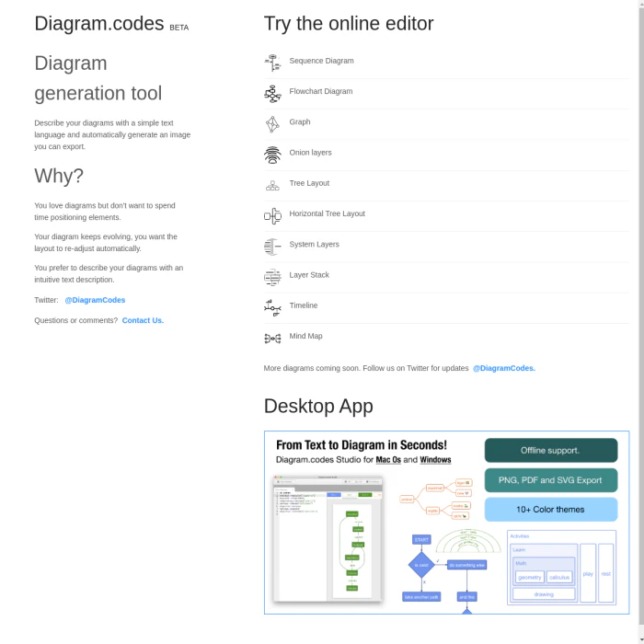
Task: Open the System Layers editor link
Action: click(x=315, y=245)
